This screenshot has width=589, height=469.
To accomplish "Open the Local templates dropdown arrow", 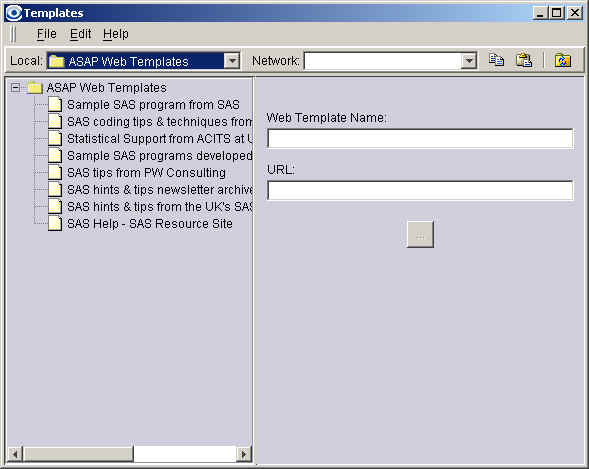I will (x=232, y=61).
